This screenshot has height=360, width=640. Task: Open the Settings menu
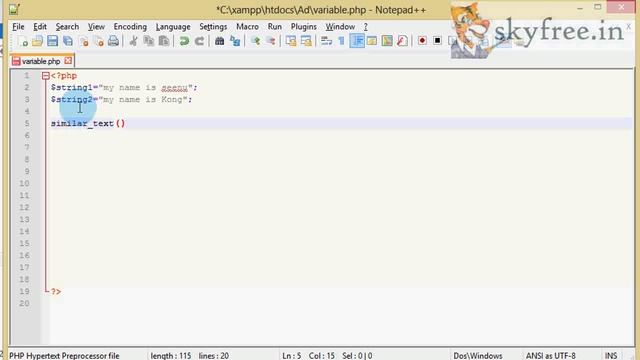pyautogui.click(x=213, y=27)
